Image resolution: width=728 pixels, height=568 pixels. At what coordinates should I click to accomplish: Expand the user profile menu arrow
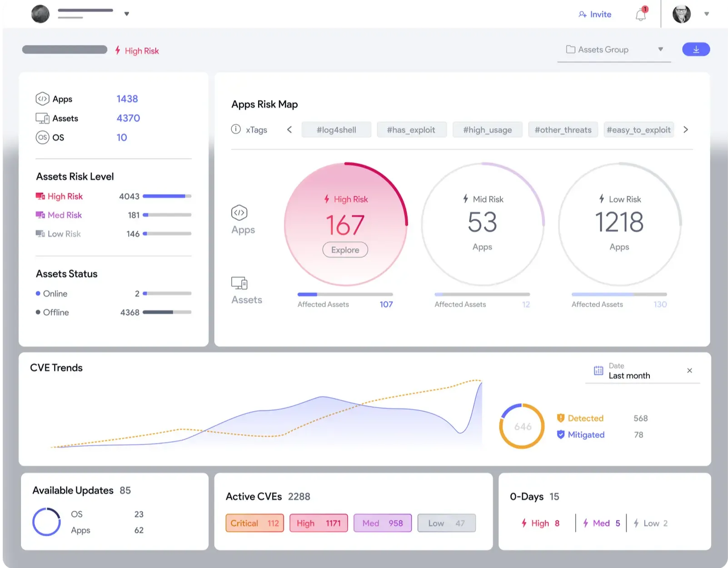coord(706,14)
